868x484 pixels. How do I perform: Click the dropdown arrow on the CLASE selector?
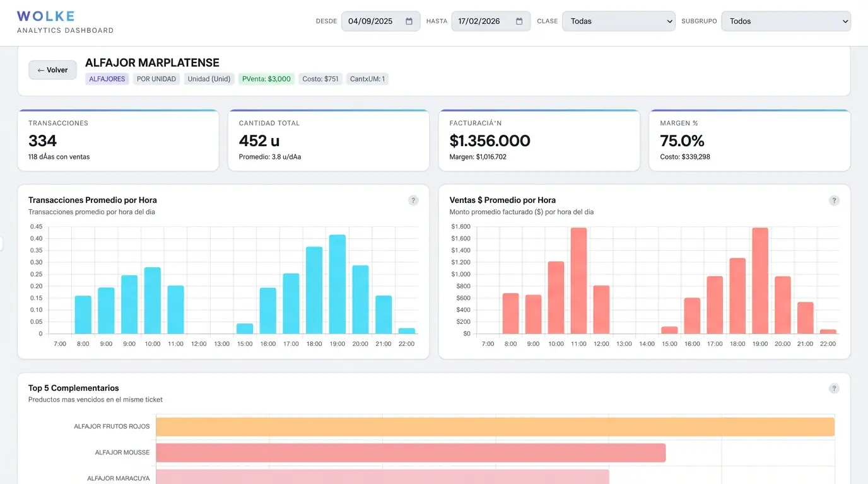670,21
